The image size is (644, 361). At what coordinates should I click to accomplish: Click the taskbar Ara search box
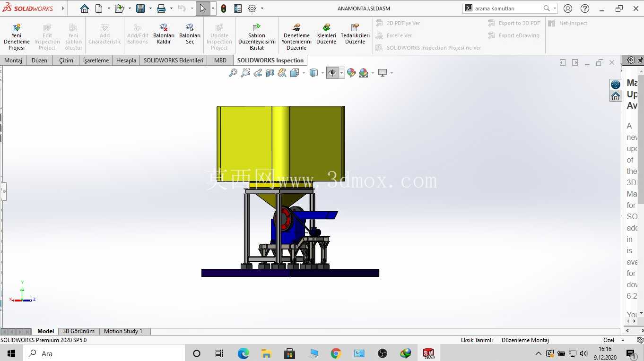[104, 353]
